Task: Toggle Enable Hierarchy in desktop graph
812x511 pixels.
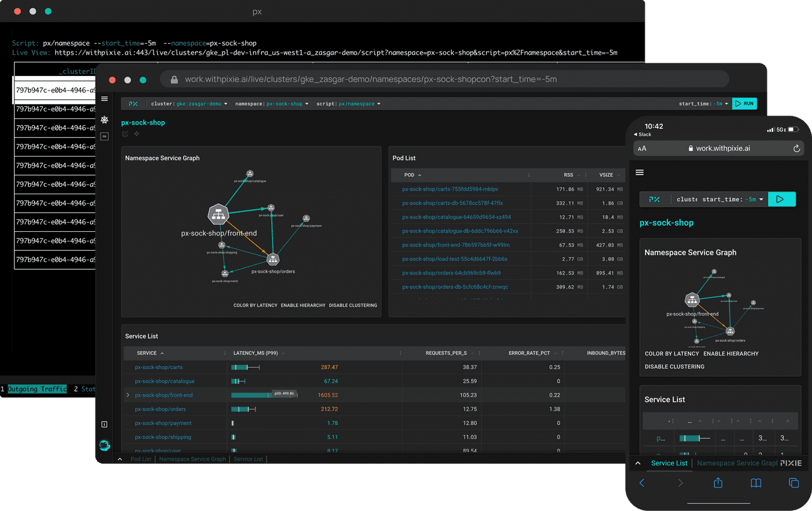Action: [x=303, y=305]
